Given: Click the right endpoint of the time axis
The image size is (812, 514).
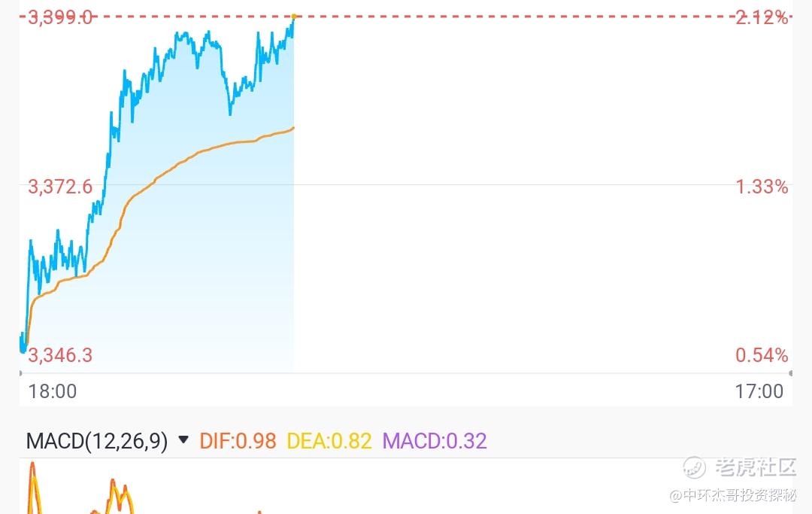Looking at the screenshot, I should pos(791,373).
